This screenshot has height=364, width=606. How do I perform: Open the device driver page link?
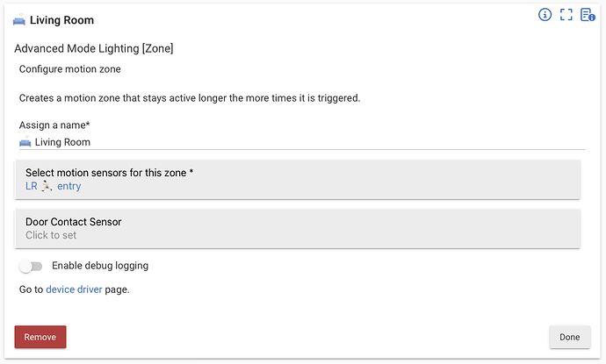(x=74, y=289)
